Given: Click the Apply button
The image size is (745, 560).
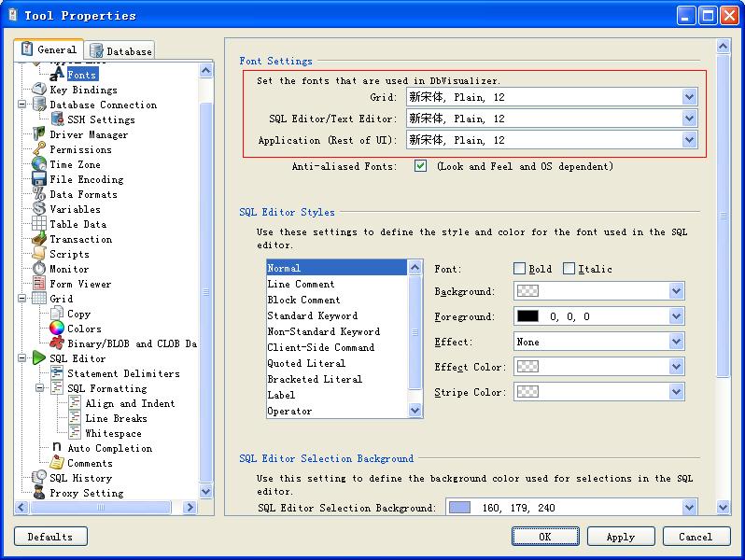Looking at the screenshot, I should pyautogui.click(x=621, y=537).
